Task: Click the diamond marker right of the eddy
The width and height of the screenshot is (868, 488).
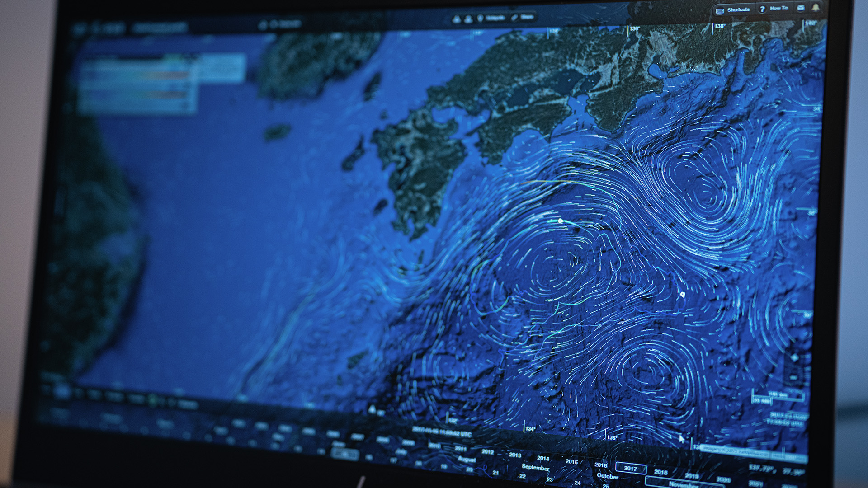Action: pyautogui.click(x=682, y=295)
